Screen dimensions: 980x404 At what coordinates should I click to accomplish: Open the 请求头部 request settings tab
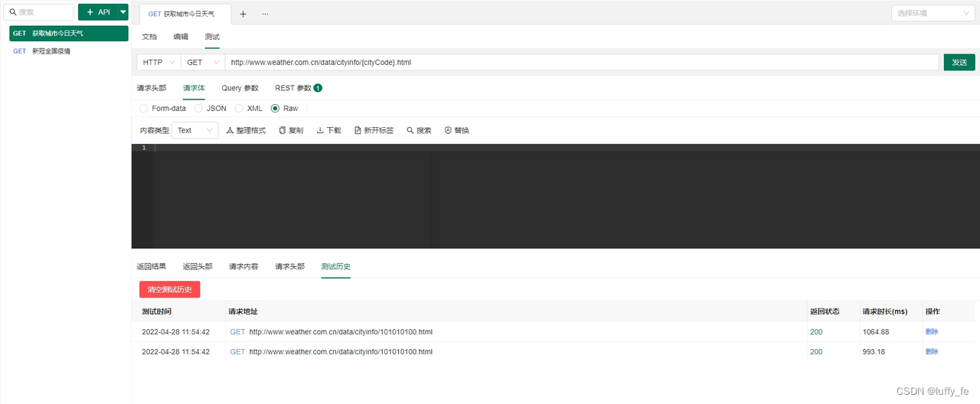[x=152, y=88]
